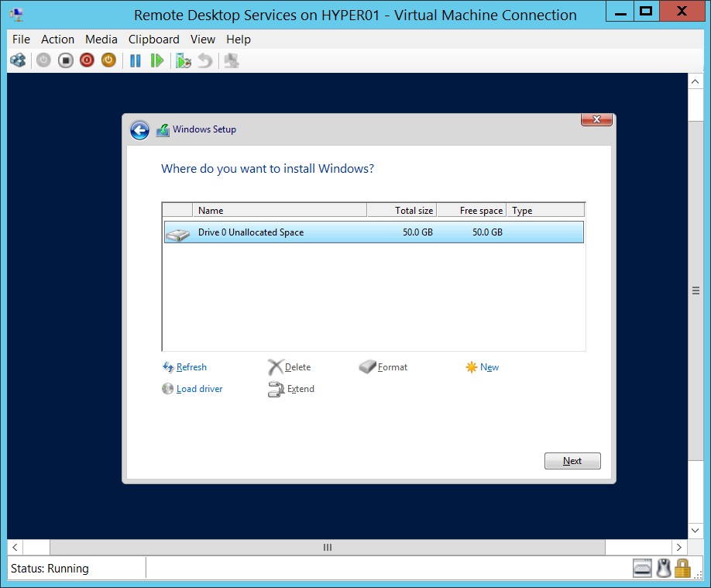Maximize the Virtual Machine Connection window

(646, 12)
